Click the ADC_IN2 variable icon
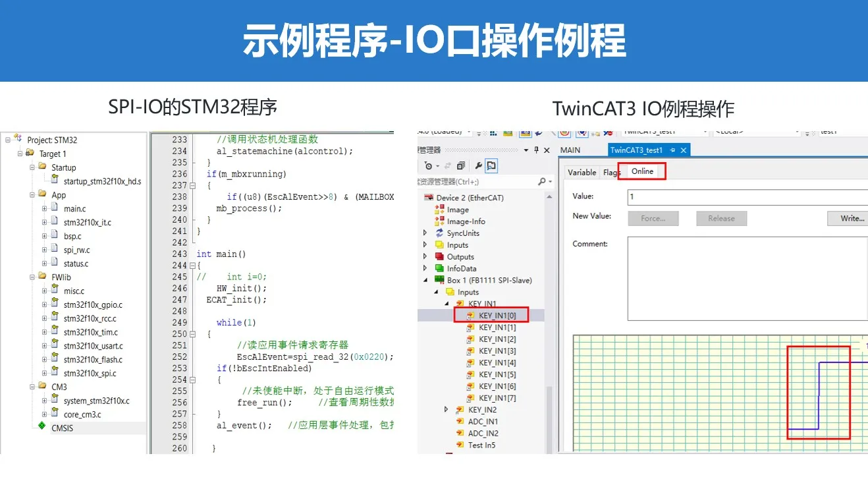 click(460, 434)
